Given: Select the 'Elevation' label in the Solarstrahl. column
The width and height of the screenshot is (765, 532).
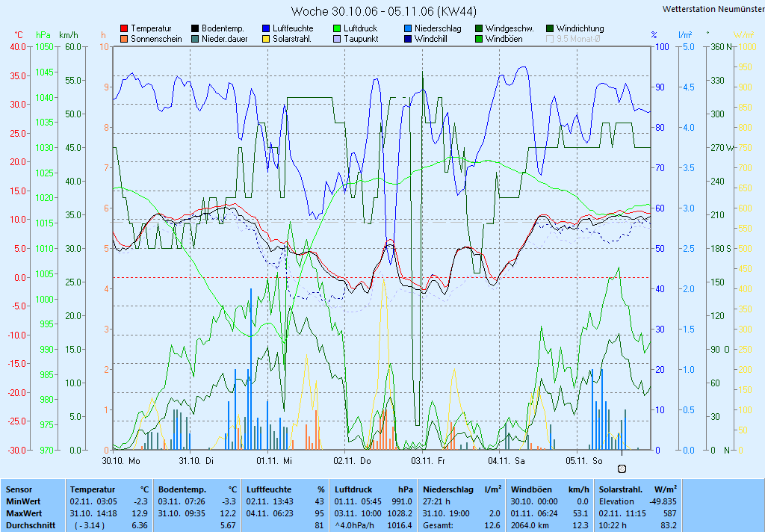Looking at the screenshot, I should pyautogui.click(x=616, y=502).
